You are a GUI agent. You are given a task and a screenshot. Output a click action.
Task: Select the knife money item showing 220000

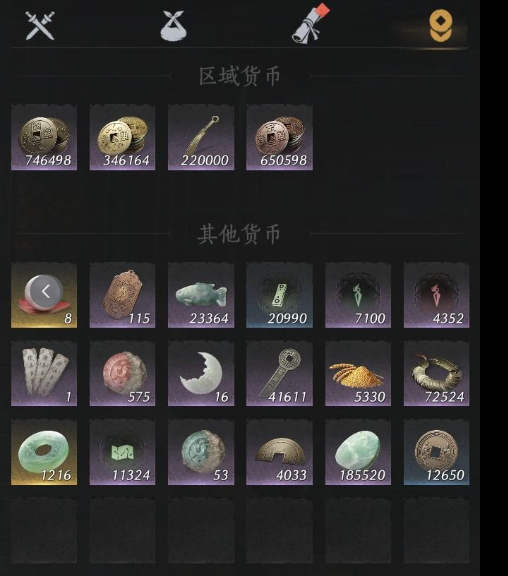(201, 137)
